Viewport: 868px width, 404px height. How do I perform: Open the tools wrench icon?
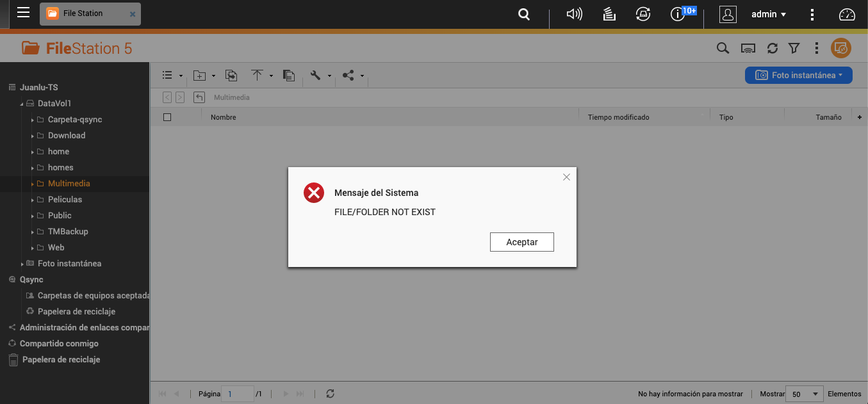pos(315,76)
